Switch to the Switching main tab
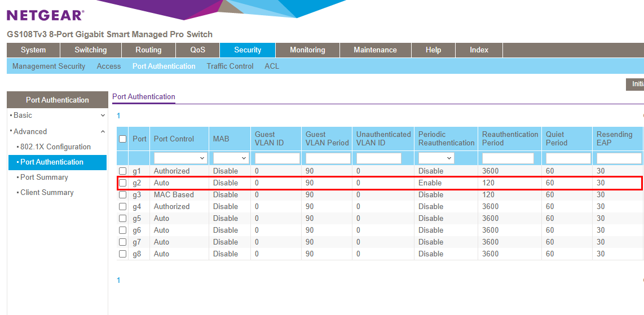The width and height of the screenshot is (644, 315). [90, 50]
